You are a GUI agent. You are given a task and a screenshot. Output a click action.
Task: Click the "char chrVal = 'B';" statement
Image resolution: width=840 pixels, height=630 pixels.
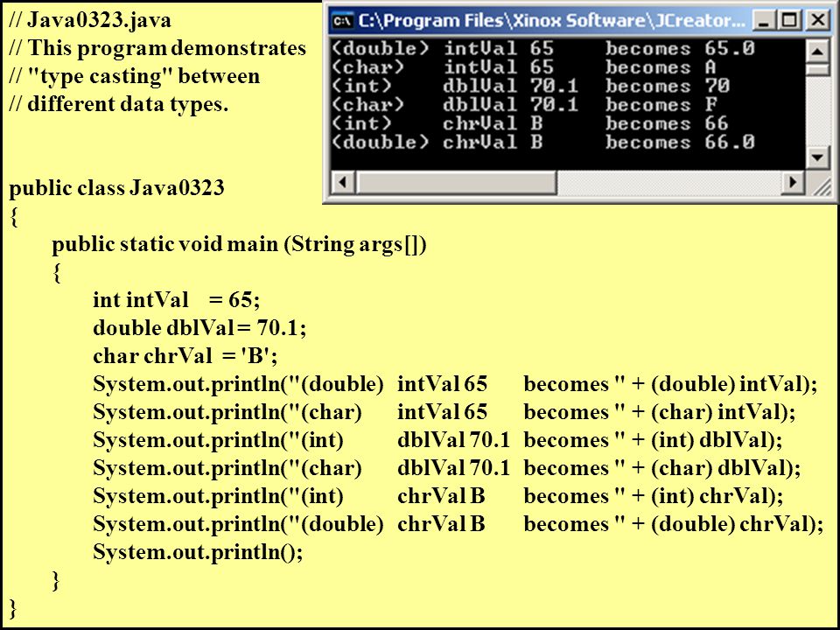[185, 355]
